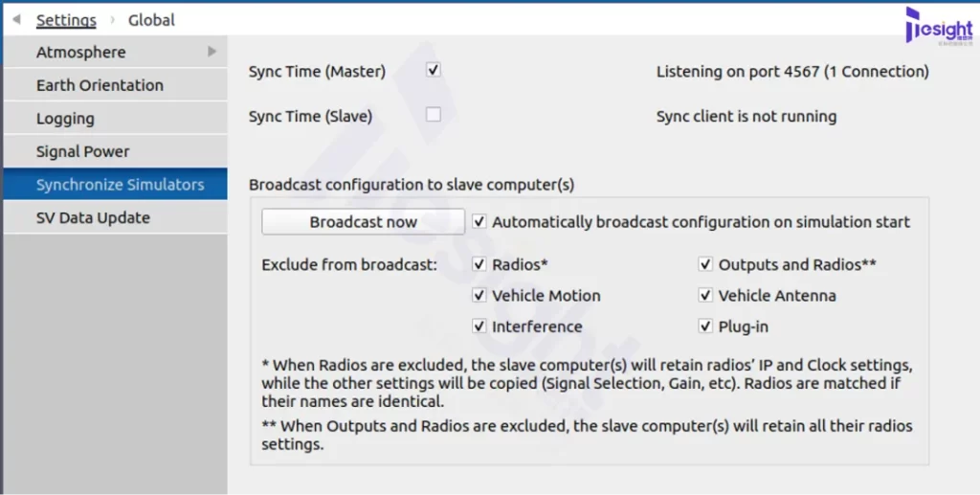Open the Atmosphere settings category
Screen dimensions: 980x495
pyautogui.click(x=81, y=53)
